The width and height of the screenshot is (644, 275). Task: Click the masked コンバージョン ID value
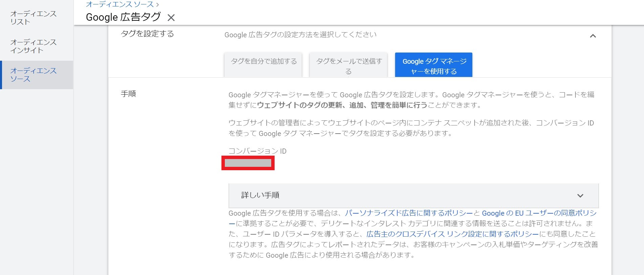(248, 163)
